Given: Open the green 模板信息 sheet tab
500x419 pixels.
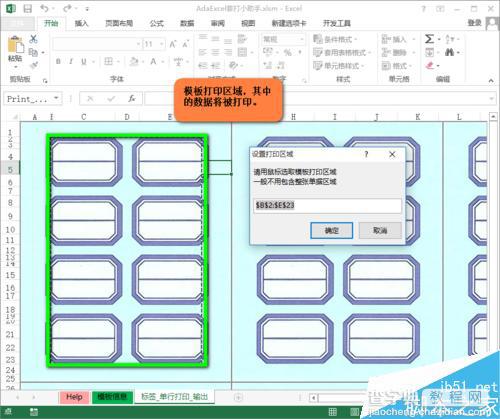Looking at the screenshot, I should pos(112,397).
